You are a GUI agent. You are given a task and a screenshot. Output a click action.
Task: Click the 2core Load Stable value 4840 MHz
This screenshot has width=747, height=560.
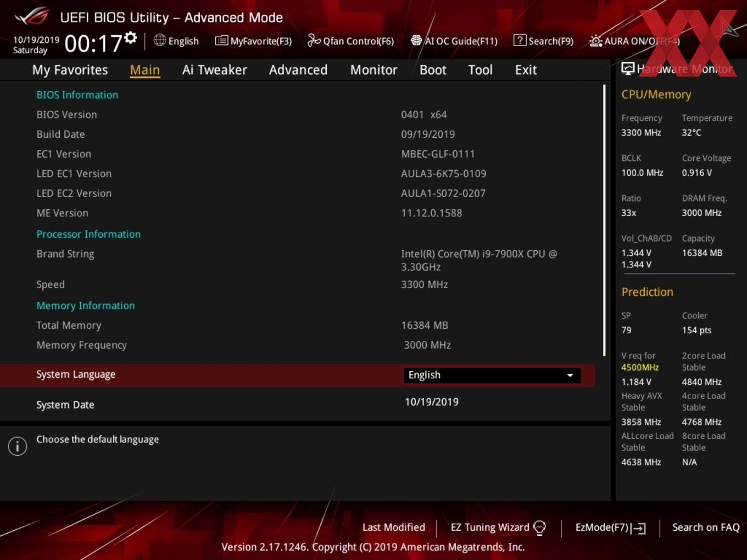pos(701,382)
